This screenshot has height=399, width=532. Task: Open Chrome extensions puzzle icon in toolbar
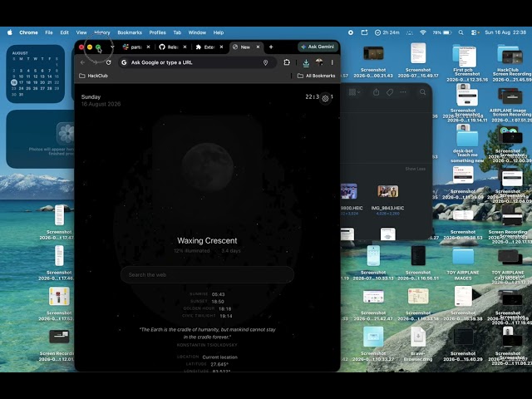[x=287, y=62]
